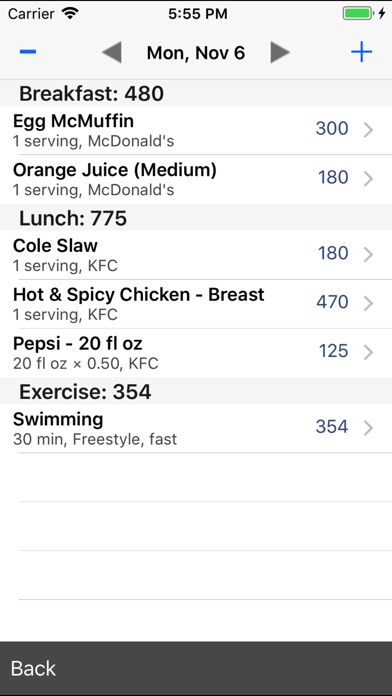Tap the Mon, Nov 6 date title
This screenshot has height=696, width=392.
coord(196,53)
